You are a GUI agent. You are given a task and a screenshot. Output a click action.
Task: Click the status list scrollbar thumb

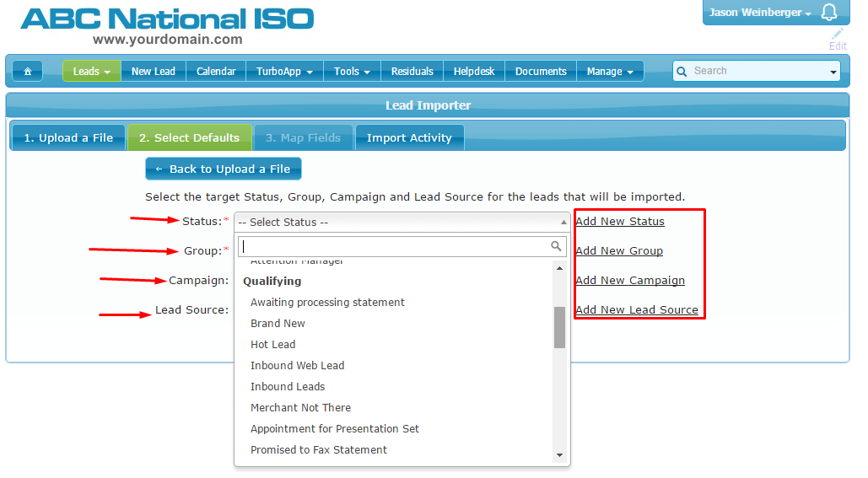(x=559, y=327)
